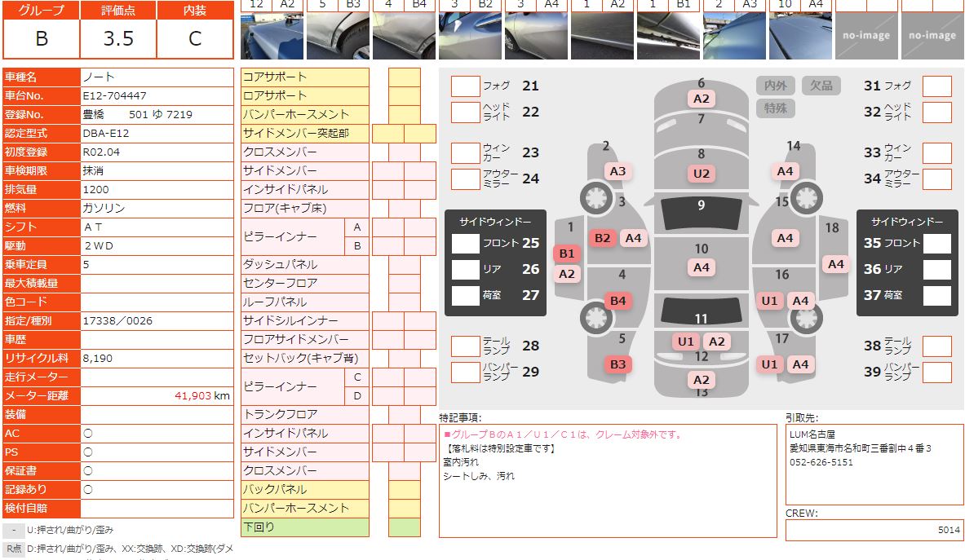Viewport: 965px width, 560px height.
Task: Click the 特殊 button
Action: 775,108
